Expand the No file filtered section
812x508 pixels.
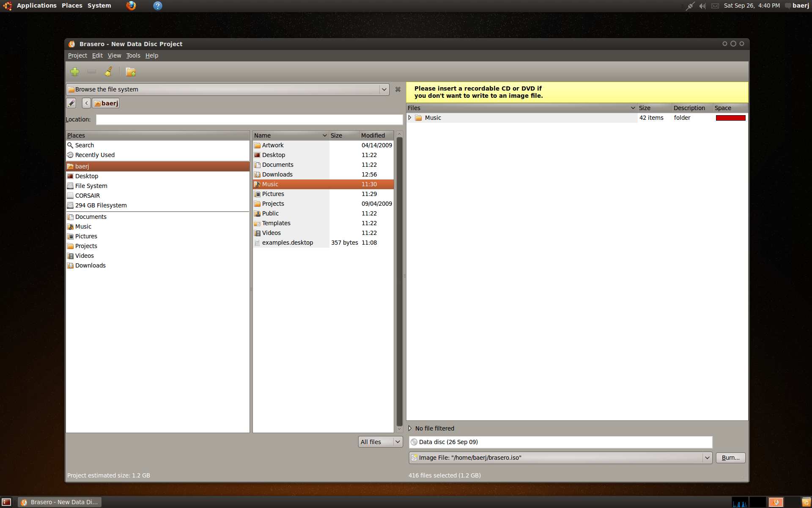[x=410, y=428]
